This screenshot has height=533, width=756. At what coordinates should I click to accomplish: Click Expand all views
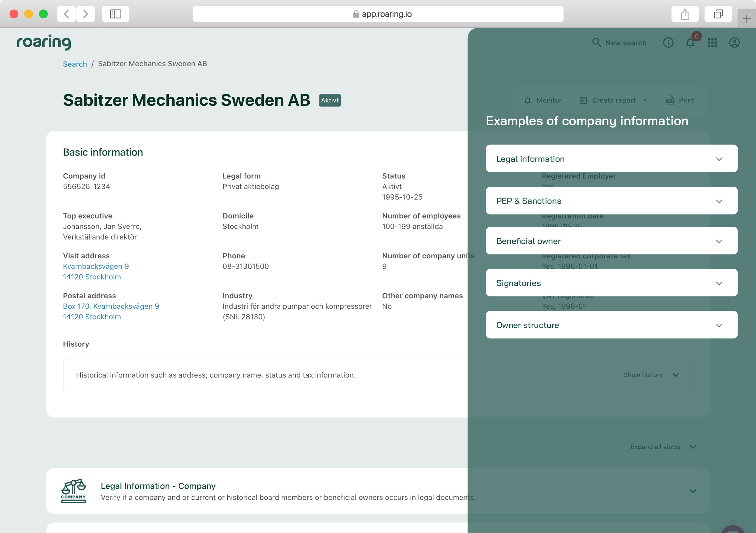pos(663,447)
